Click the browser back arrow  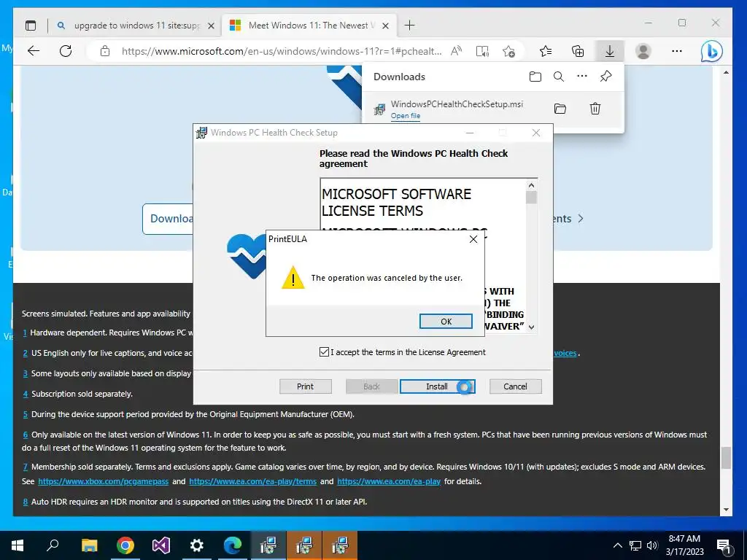pos(34,51)
